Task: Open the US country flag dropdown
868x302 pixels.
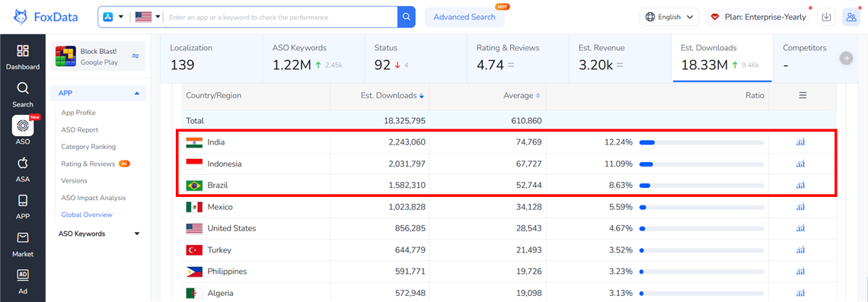Action: [x=148, y=17]
